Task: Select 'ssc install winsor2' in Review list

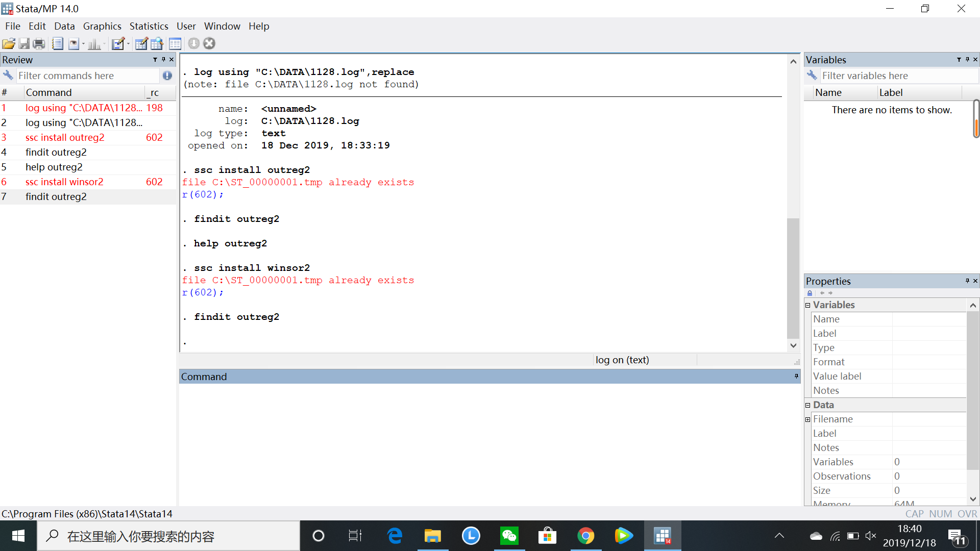Action: pos(64,182)
